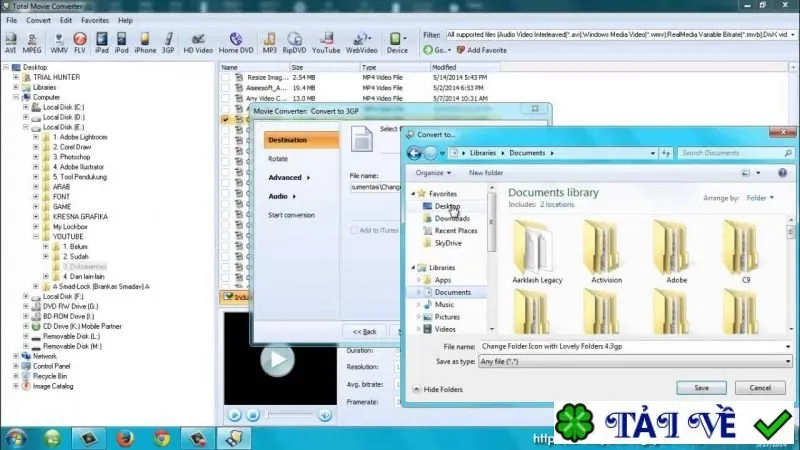Open the Edit menu
The height and width of the screenshot is (450, 800).
(x=66, y=20)
